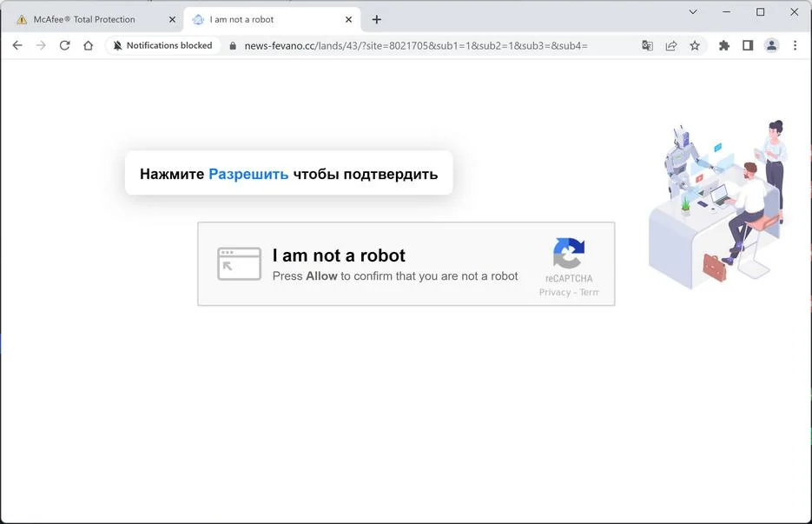Click the Privacy link under reCAPTCHA

[555, 292]
